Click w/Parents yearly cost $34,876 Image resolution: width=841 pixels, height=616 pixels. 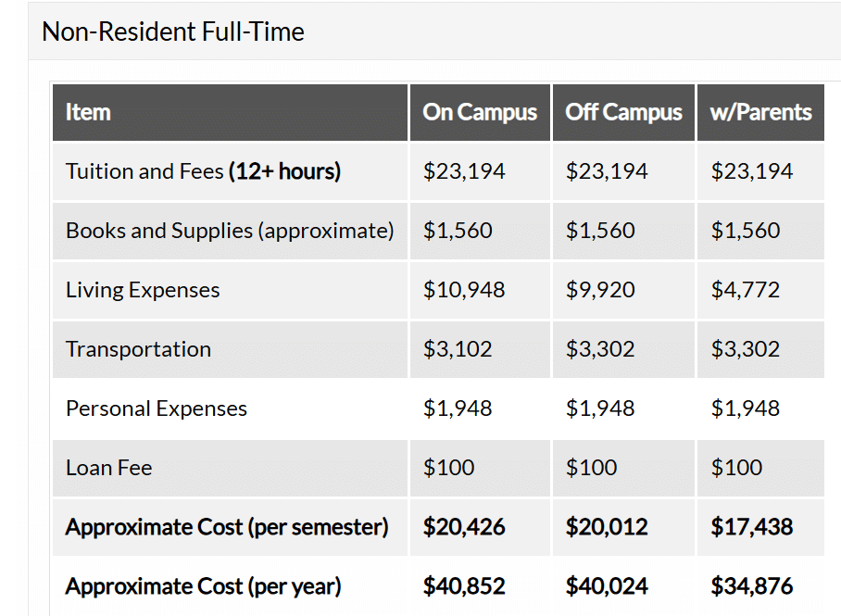point(751,586)
